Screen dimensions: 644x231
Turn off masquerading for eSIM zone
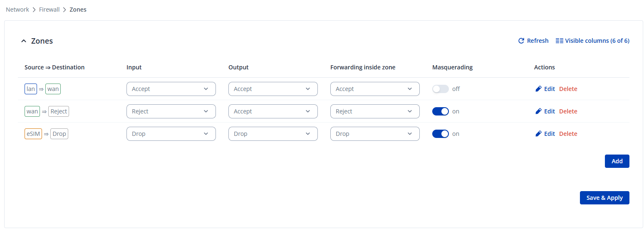point(440,134)
